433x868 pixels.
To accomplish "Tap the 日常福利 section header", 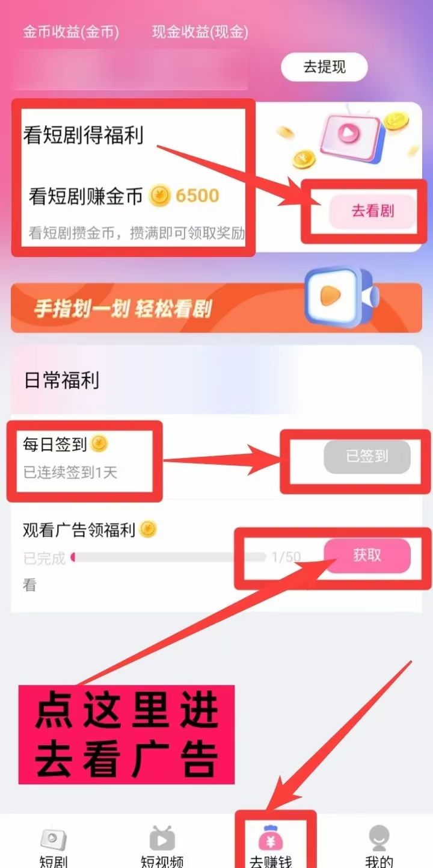I will (62, 380).
